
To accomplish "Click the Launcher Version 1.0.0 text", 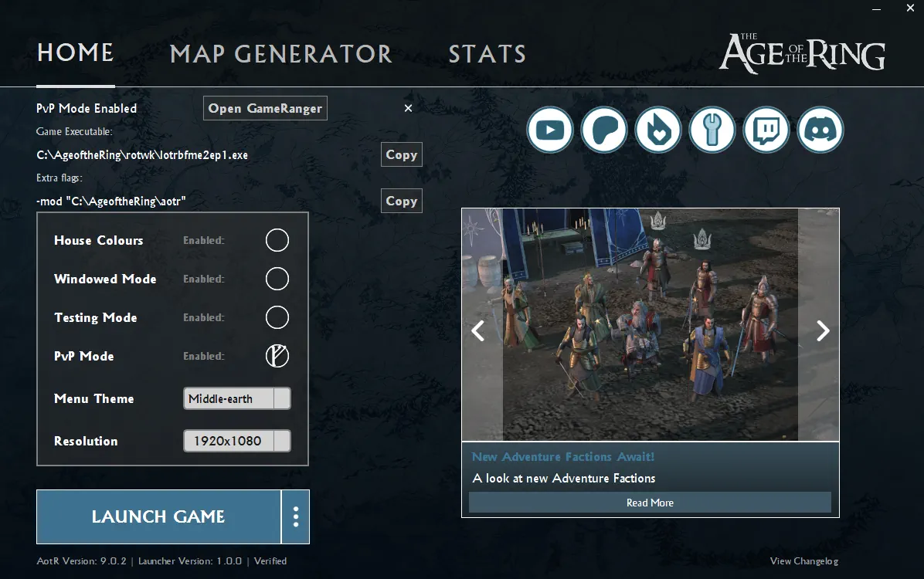I will point(190,561).
